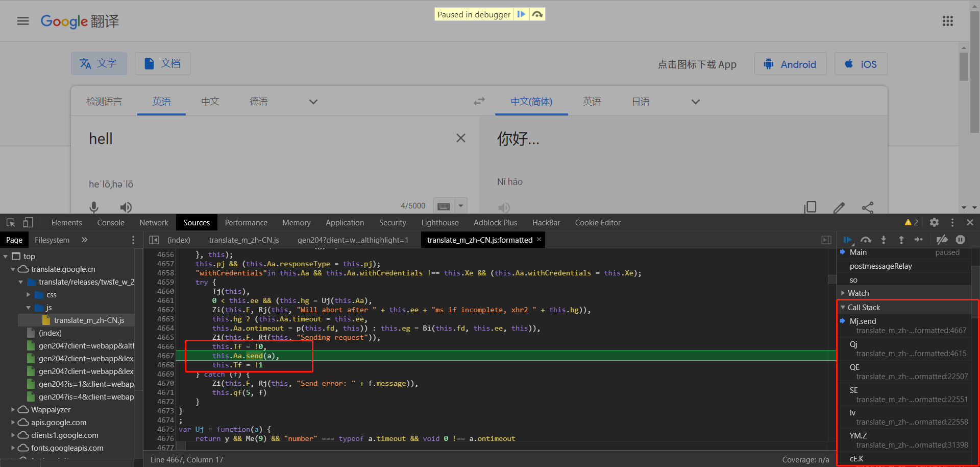Select the 文字 text translation button

point(99,63)
